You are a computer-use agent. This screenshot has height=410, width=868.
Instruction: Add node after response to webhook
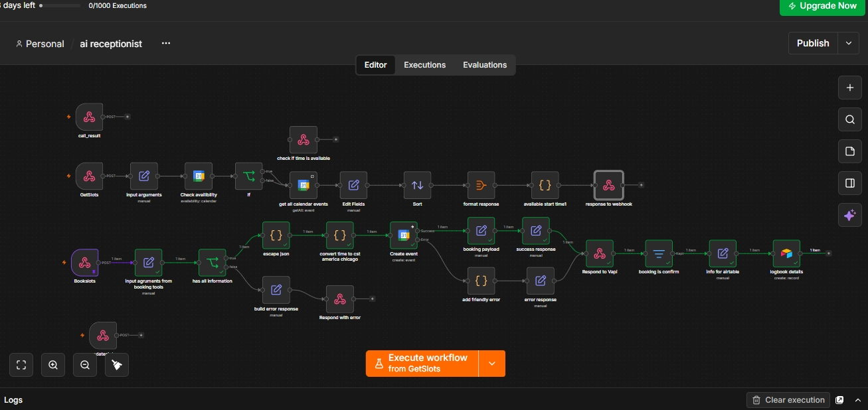(x=641, y=185)
